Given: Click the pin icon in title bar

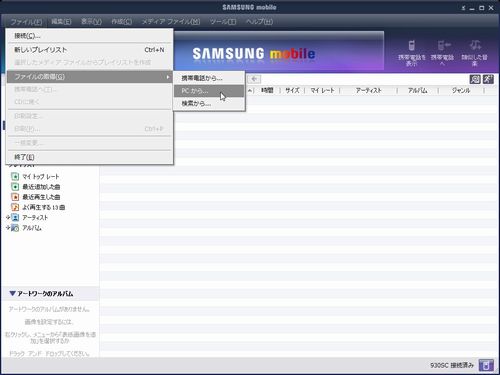Looking at the screenshot, I should click(463, 8).
